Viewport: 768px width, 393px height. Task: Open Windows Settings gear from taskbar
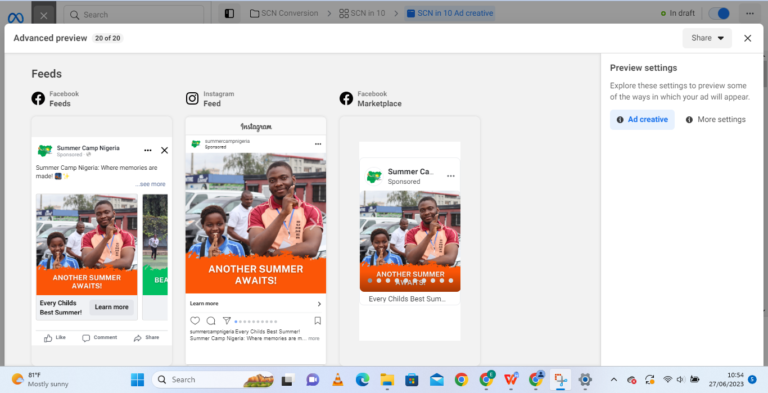coord(585,380)
